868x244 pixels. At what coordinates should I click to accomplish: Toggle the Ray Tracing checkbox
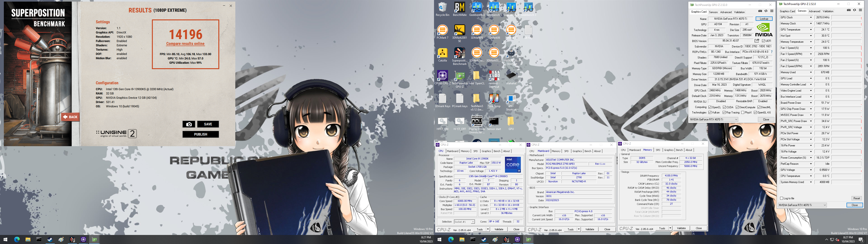click(x=724, y=113)
